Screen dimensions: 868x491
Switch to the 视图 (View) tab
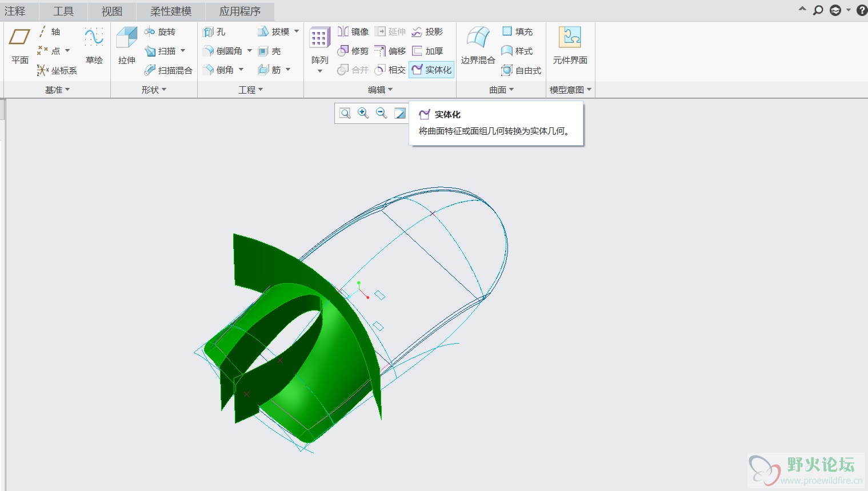[112, 11]
